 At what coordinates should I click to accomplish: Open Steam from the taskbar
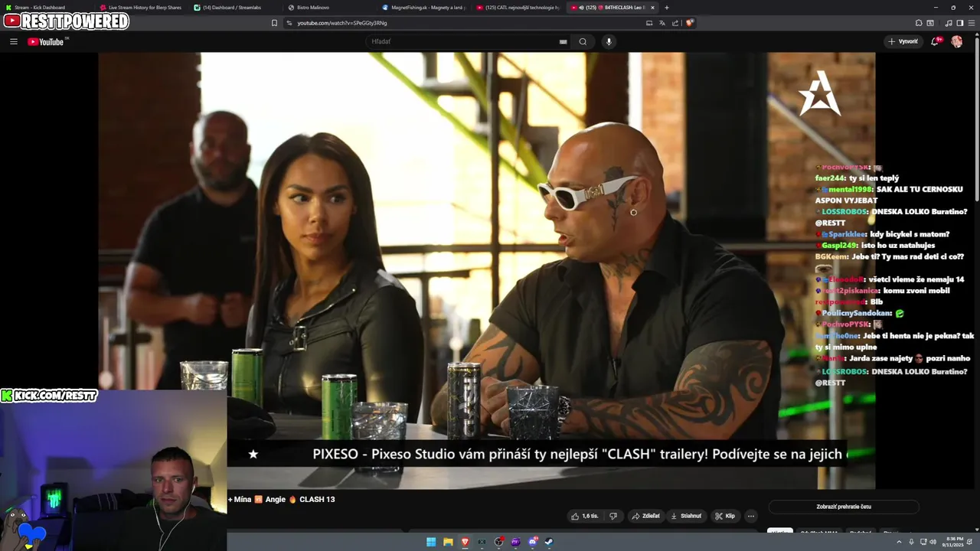pyautogui.click(x=549, y=542)
